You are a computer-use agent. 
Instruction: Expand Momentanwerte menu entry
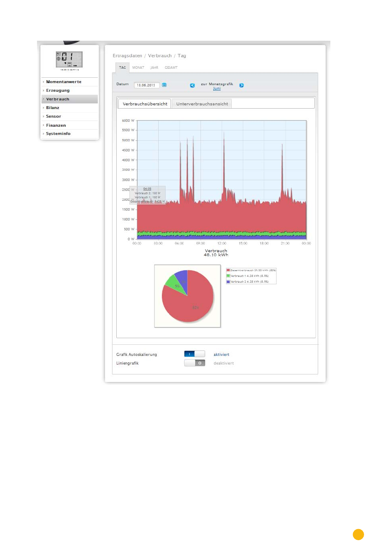pos(69,82)
